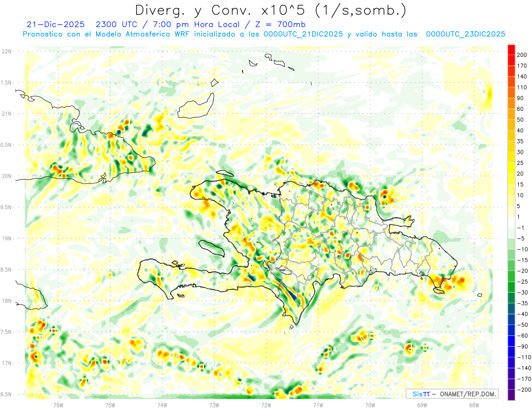This screenshot has height=411, width=532.
Task: Click the positive "30" color bar label
Action: click(520, 152)
